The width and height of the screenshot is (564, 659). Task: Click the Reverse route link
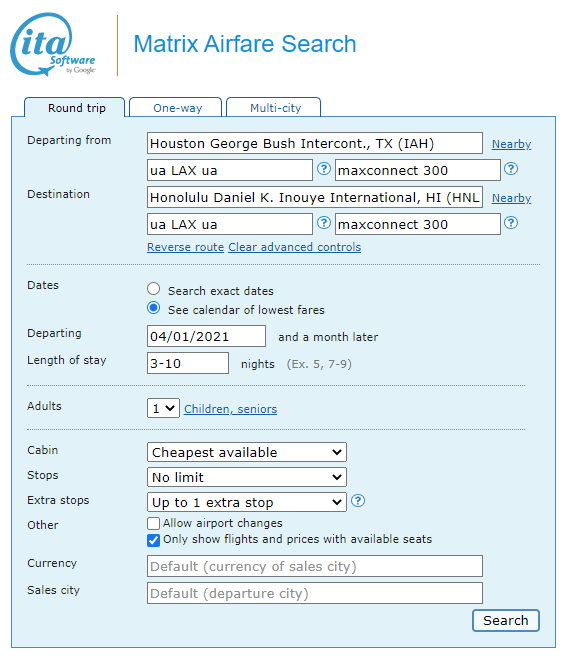(185, 247)
